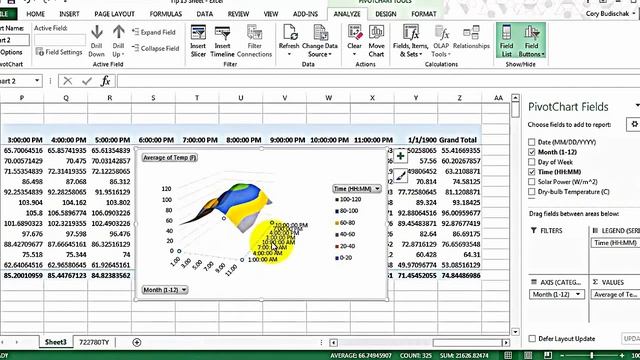
Task: Click Collapse Field in Active Field group
Action: point(155,48)
